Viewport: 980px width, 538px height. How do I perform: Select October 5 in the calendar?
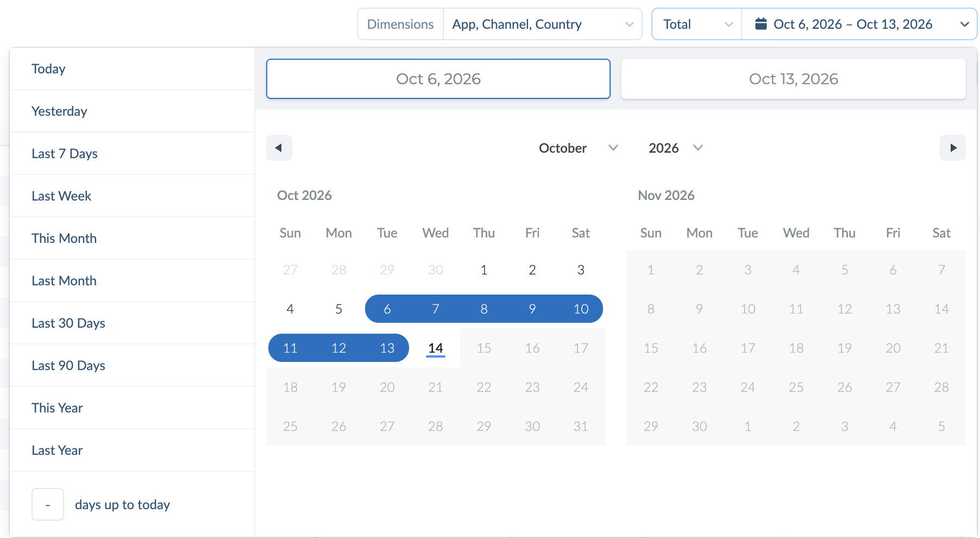[338, 309]
